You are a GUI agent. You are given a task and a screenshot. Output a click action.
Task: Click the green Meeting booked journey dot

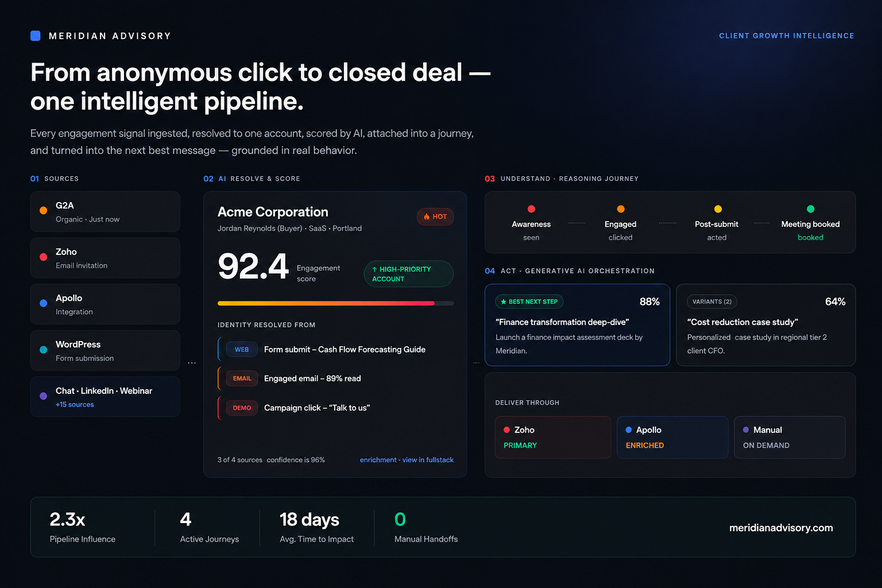coord(810,209)
